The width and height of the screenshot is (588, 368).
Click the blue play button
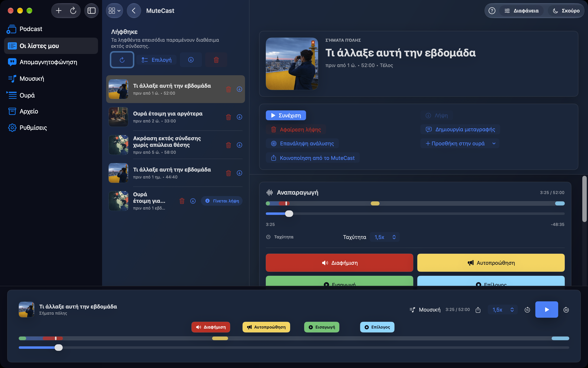pyautogui.click(x=546, y=310)
